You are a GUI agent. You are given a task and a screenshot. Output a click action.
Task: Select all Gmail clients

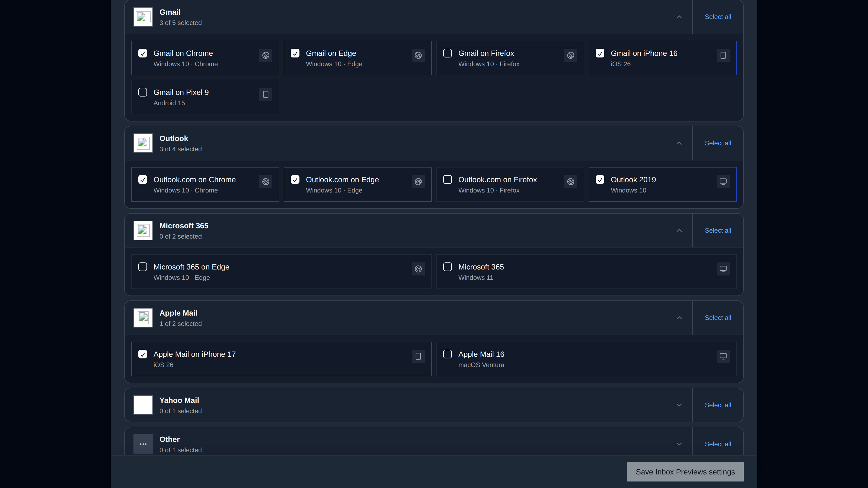click(x=718, y=17)
